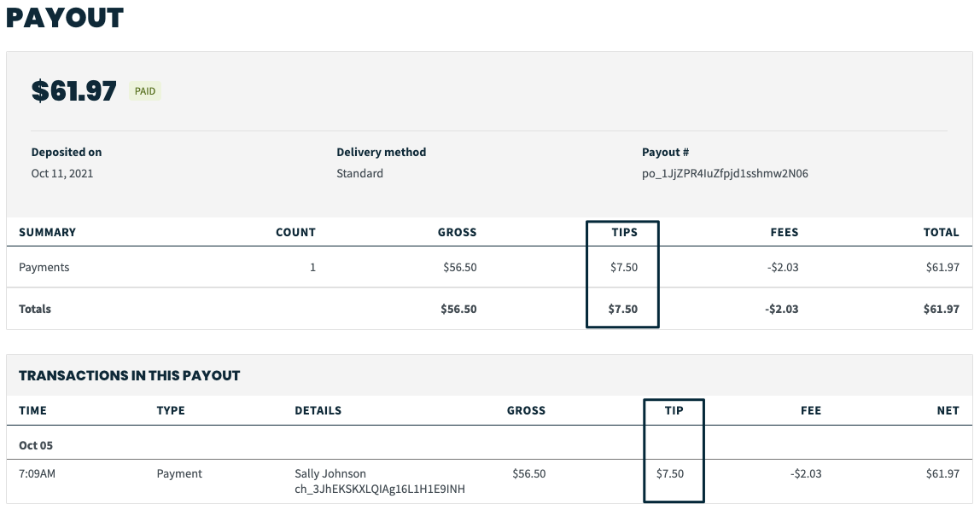Click the TIP column header in transactions
This screenshot has width=980, height=510.
pos(674,410)
